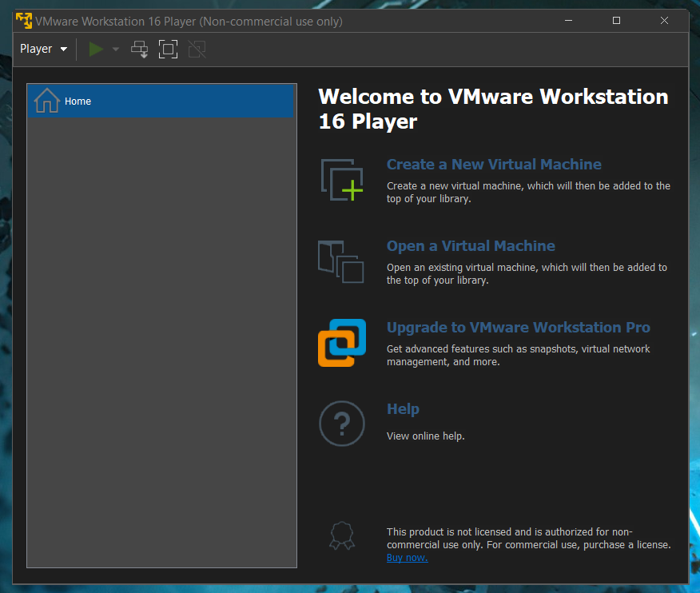The height and width of the screenshot is (593, 700).
Task: Click the Open a Virtual Machine icon
Action: (342, 261)
